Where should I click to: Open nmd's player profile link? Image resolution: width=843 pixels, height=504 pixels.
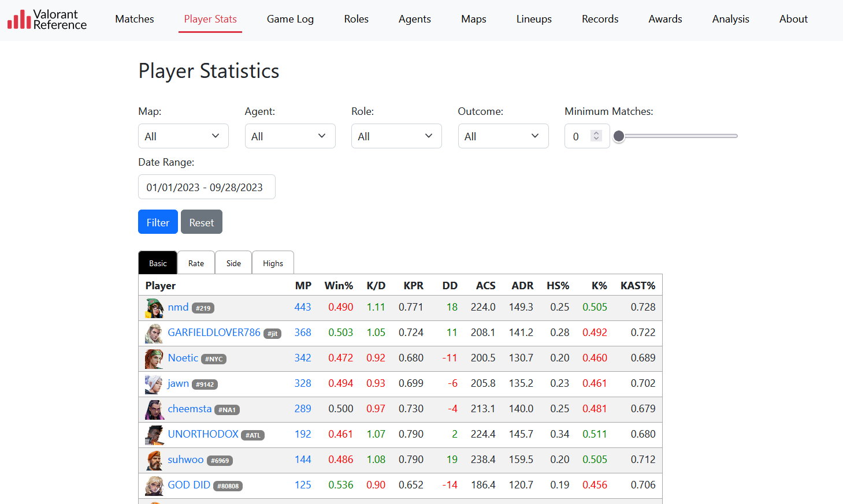178,307
